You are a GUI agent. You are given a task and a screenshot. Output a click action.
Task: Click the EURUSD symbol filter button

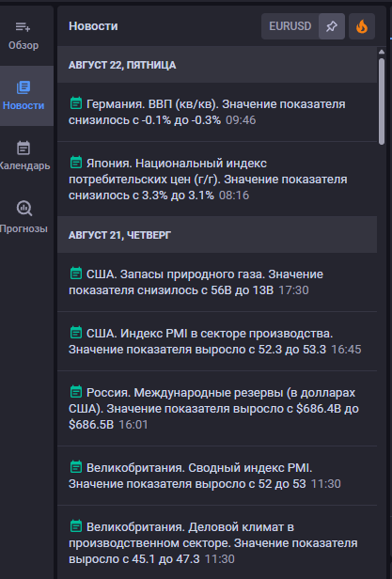tap(290, 26)
